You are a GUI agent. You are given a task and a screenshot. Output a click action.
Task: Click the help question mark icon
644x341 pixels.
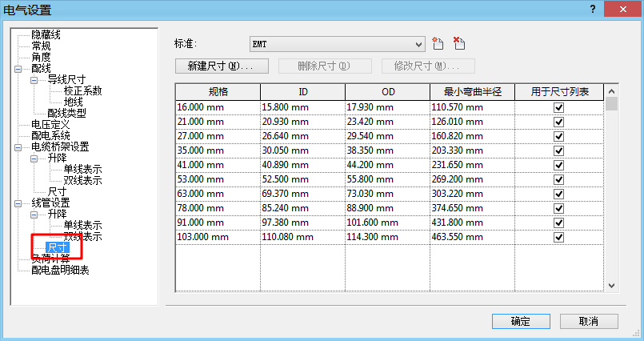(x=593, y=9)
